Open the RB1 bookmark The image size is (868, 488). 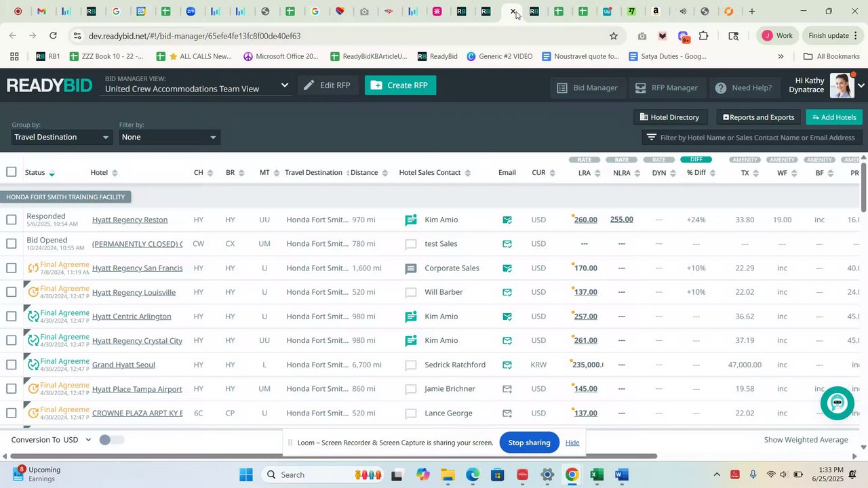pos(48,56)
